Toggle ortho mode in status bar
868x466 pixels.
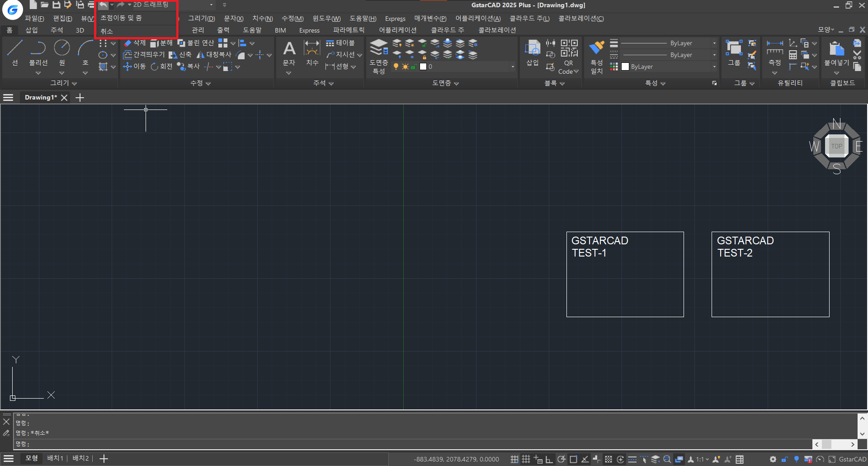(x=549, y=459)
